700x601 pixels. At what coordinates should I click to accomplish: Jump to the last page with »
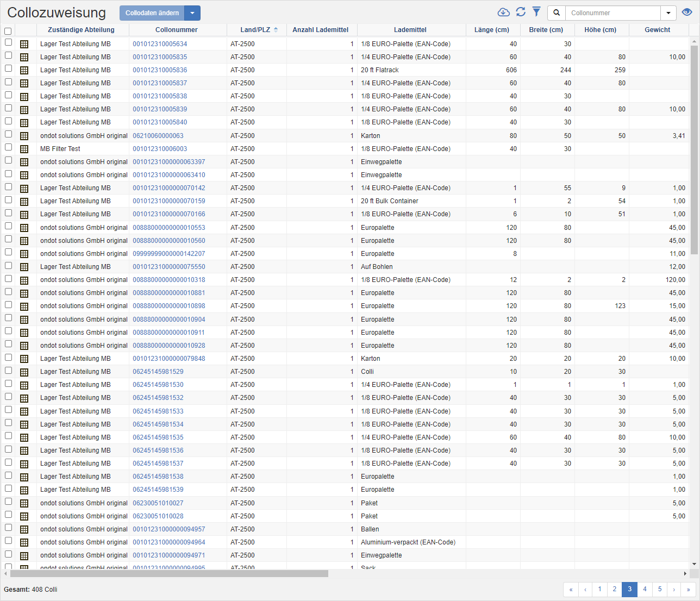688,589
